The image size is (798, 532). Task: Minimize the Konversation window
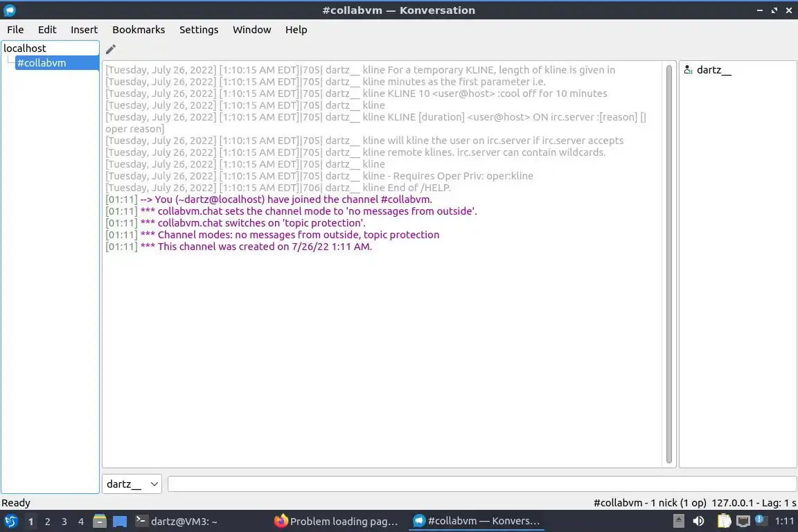tap(759, 10)
